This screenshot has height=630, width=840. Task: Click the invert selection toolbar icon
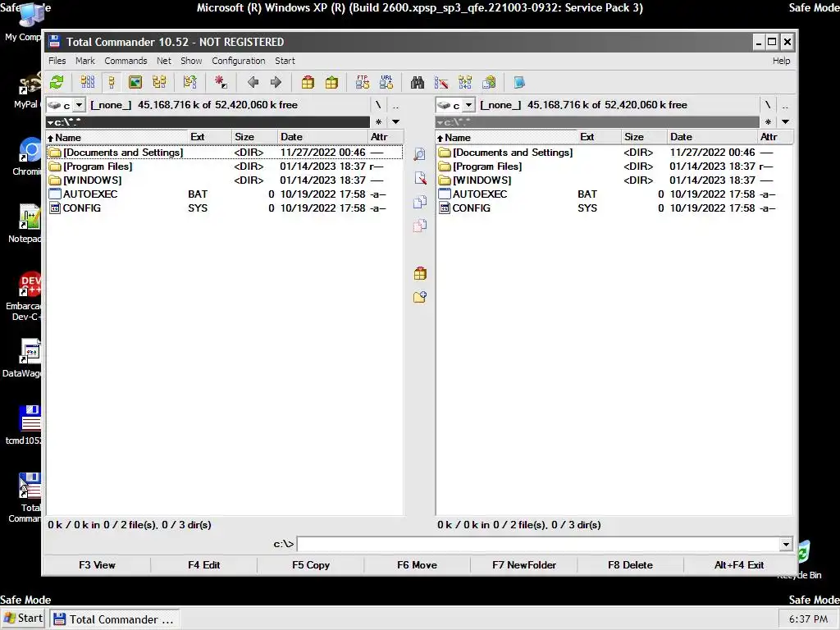(189, 82)
